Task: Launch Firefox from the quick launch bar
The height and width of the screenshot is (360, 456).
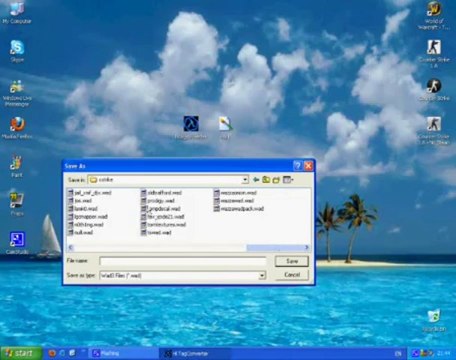Action: click(52, 353)
